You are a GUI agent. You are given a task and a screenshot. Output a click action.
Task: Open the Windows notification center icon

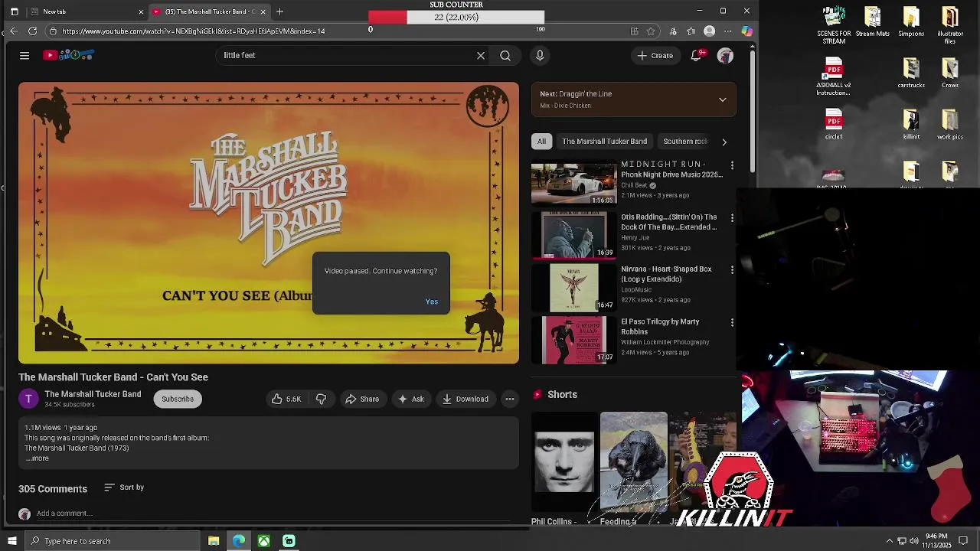pyautogui.click(x=963, y=541)
